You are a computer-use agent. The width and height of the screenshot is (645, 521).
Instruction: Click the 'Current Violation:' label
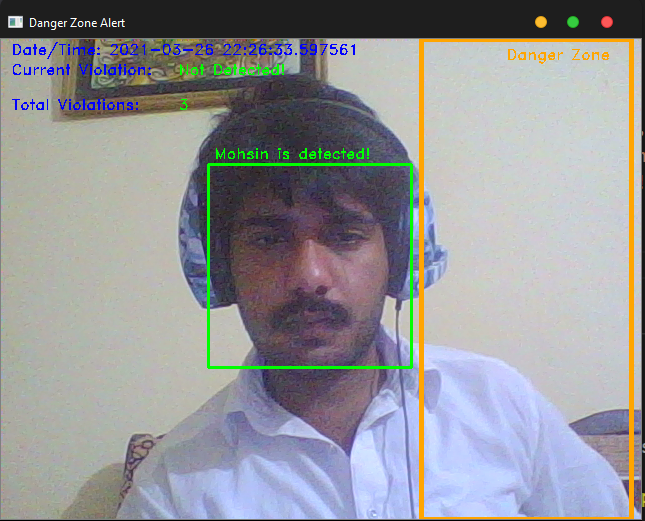82,70
